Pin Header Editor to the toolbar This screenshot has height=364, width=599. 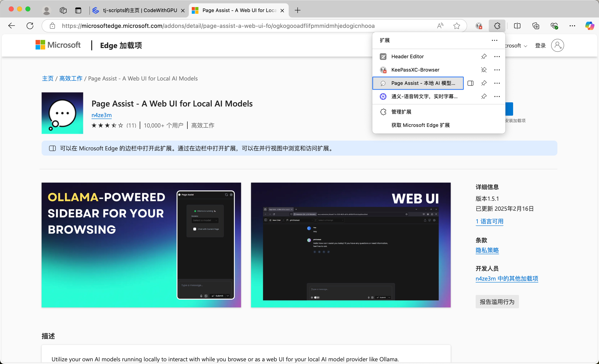(x=484, y=57)
